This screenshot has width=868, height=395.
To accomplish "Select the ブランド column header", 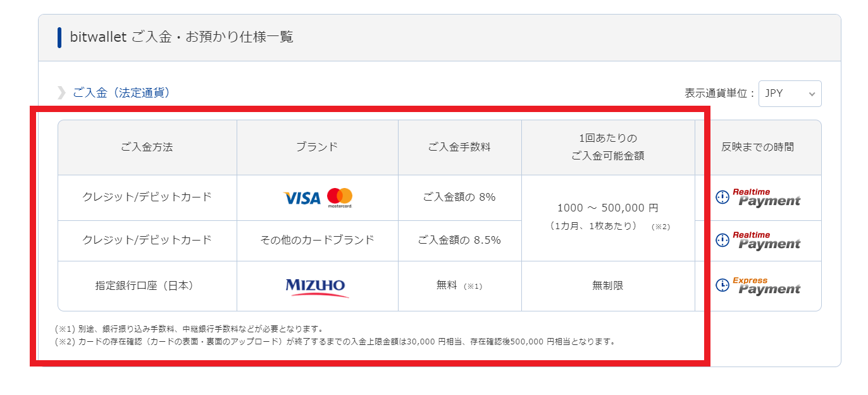I will (317, 147).
